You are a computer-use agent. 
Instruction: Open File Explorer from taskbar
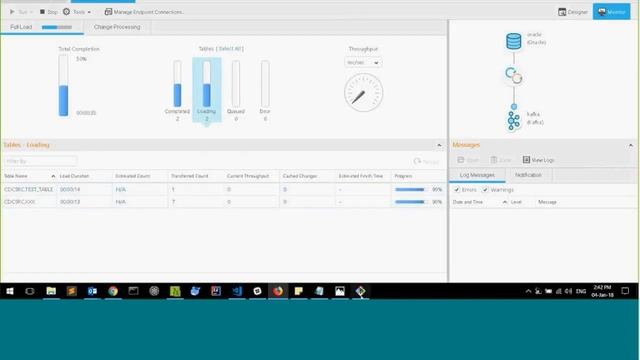[x=51, y=291]
